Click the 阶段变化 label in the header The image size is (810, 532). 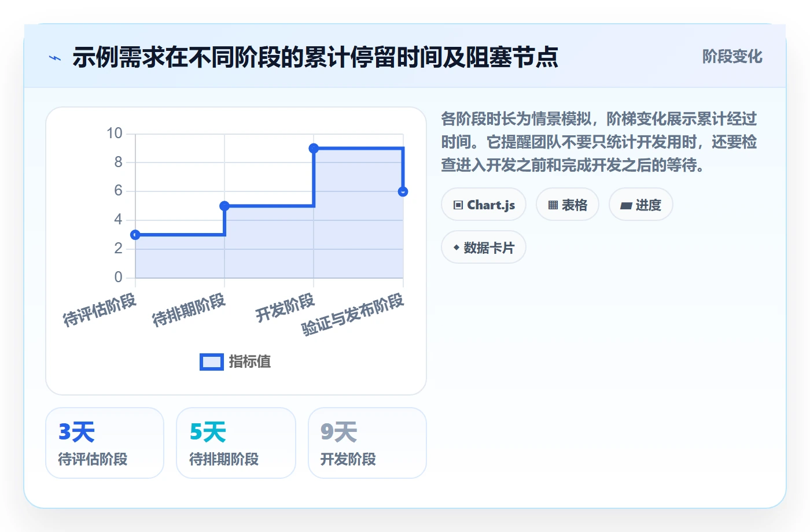(732, 57)
